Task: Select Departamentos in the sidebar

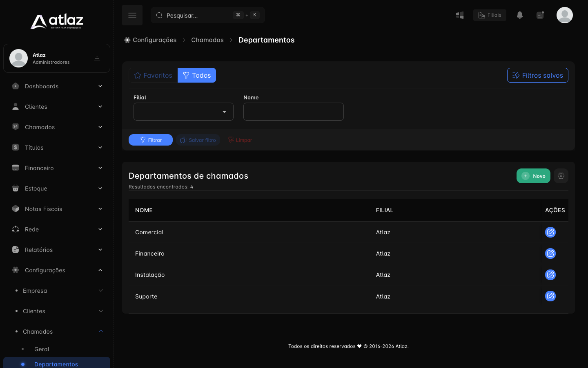Action: coord(57,363)
